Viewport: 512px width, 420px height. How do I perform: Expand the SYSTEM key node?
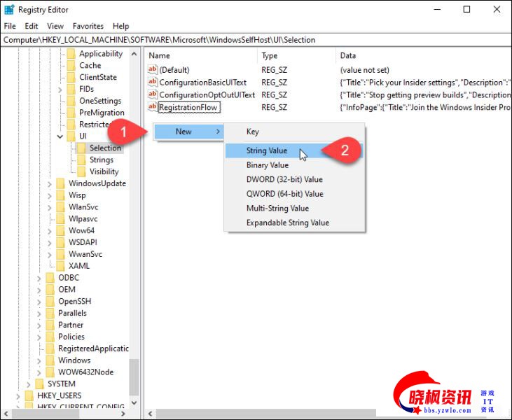pos(29,384)
